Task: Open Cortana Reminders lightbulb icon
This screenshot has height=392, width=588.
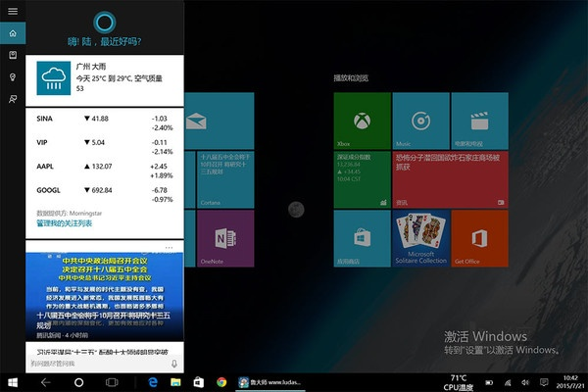Action: (x=13, y=76)
